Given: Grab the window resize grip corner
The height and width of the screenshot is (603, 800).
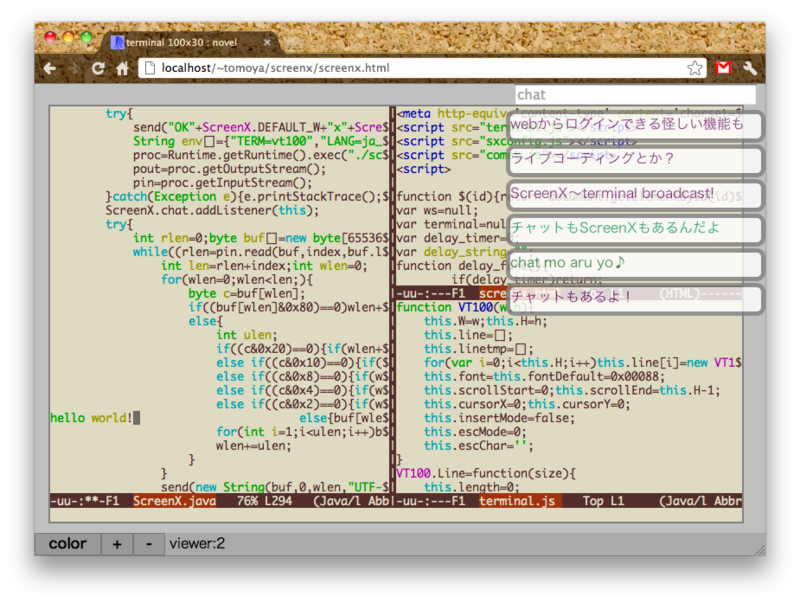Looking at the screenshot, I should coord(760,550).
